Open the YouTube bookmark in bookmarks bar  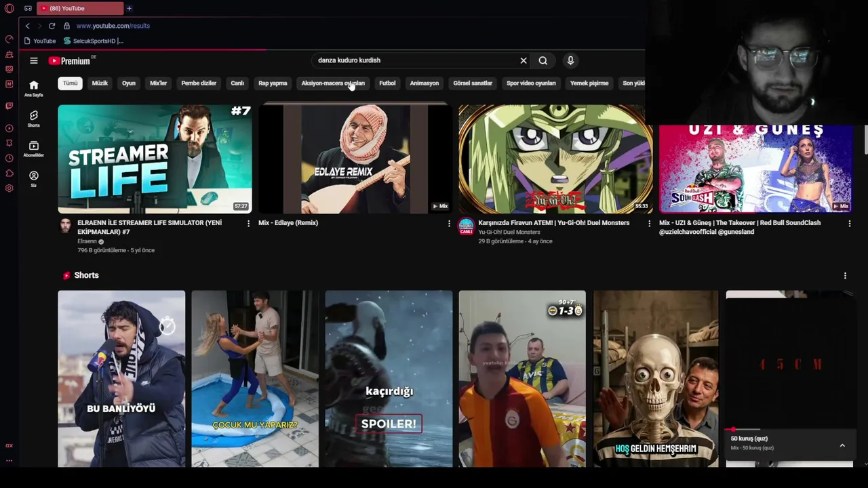(x=40, y=41)
